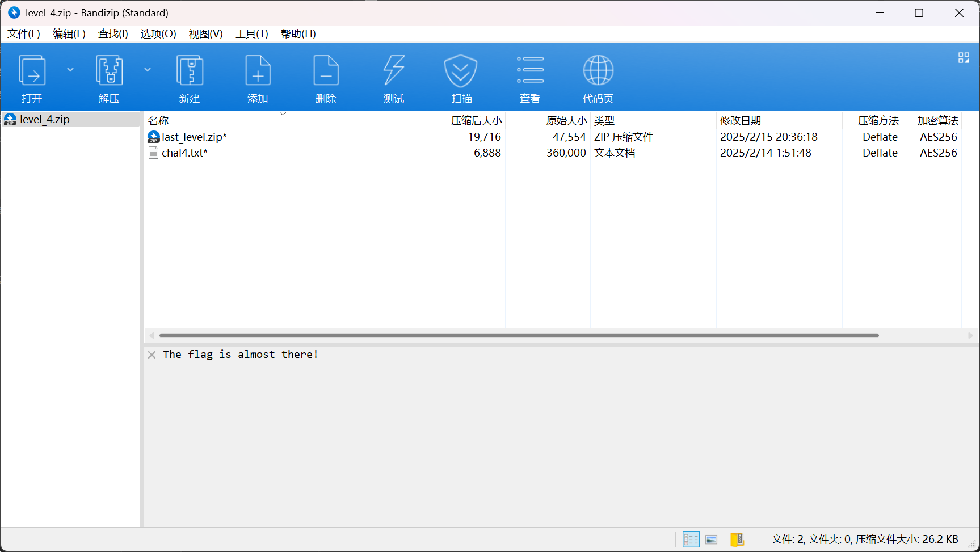The image size is (980, 552).
Task: Click the 添加 (Add) toolbar icon
Action: [x=258, y=70]
